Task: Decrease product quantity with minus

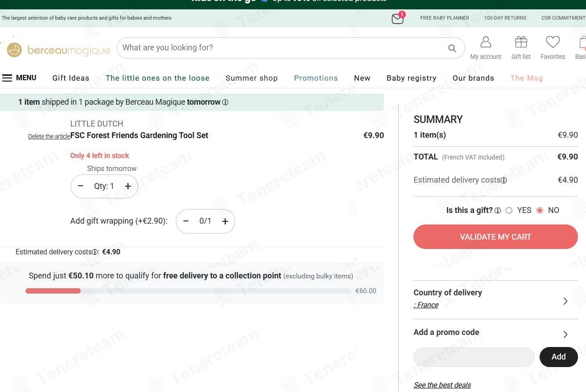Action: point(81,186)
